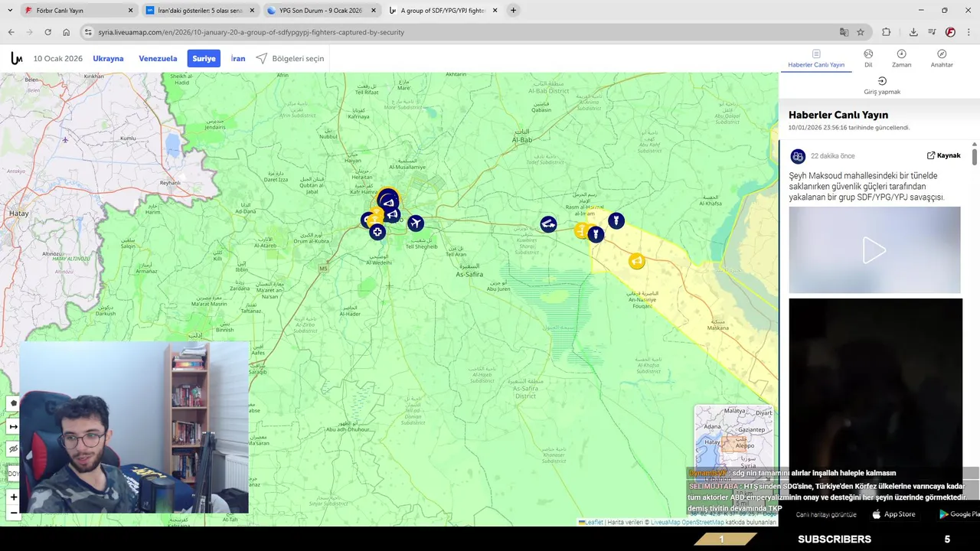Click the news source avatar icon

[x=798, y=156]
